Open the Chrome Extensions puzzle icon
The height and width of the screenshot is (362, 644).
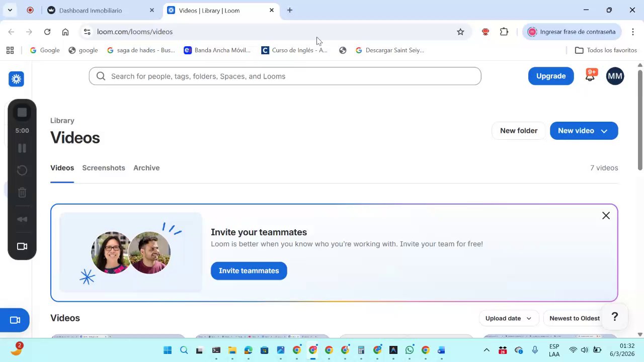(504, 32)
